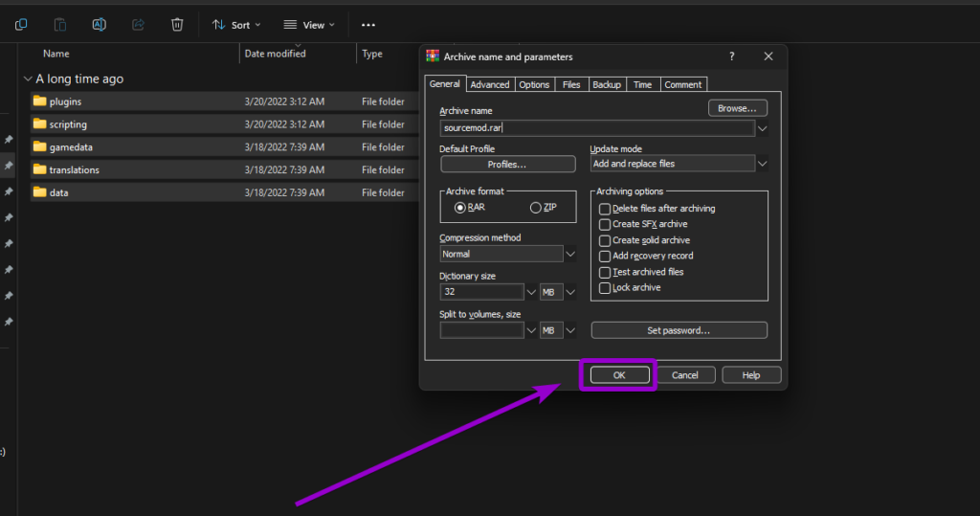Switch to the Files tab

pos(571,84)
